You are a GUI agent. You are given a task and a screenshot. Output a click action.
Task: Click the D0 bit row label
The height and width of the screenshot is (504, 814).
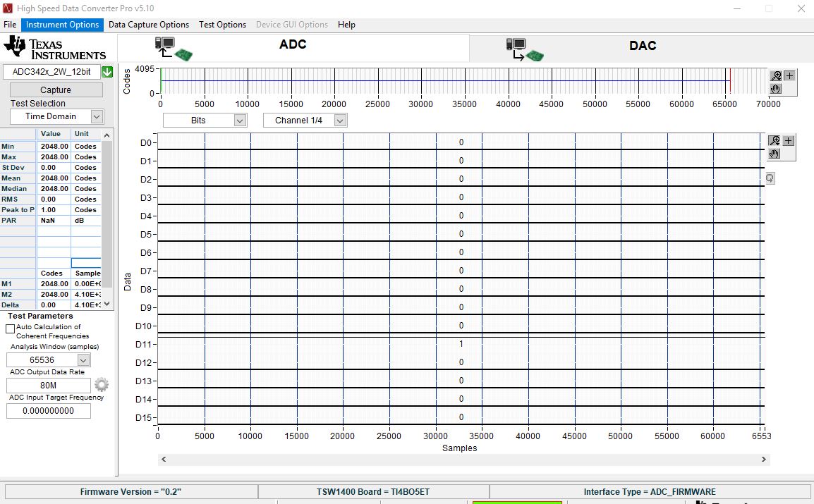pyautogui.click(x=146, y=142)
